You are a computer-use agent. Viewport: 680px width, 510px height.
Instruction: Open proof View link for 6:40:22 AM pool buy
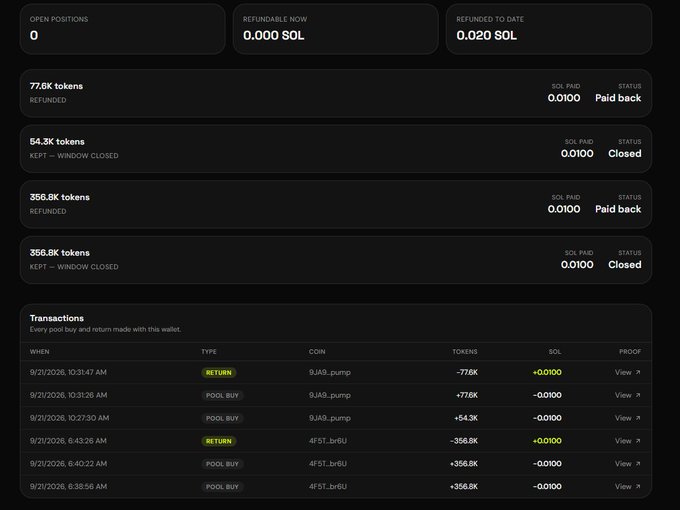(x=628, y=464)
